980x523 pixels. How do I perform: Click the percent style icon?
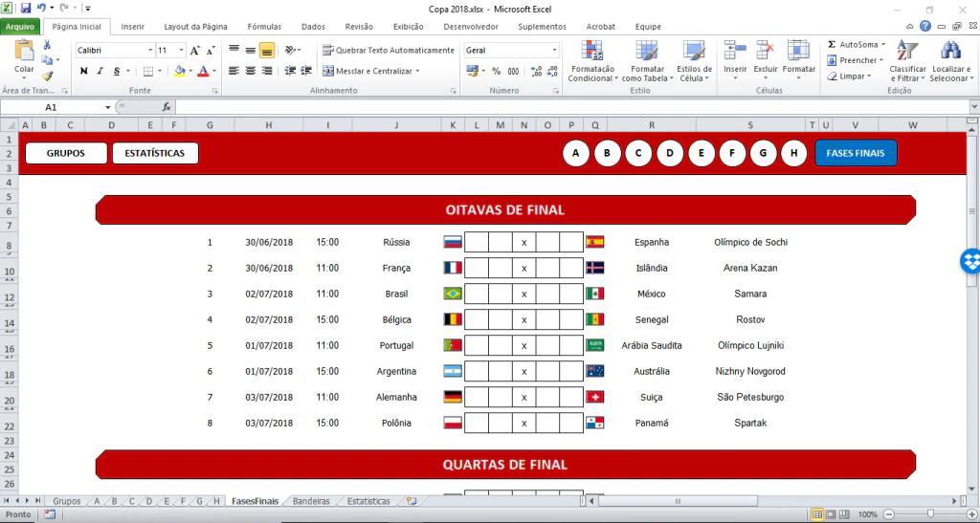pos(496,71)
